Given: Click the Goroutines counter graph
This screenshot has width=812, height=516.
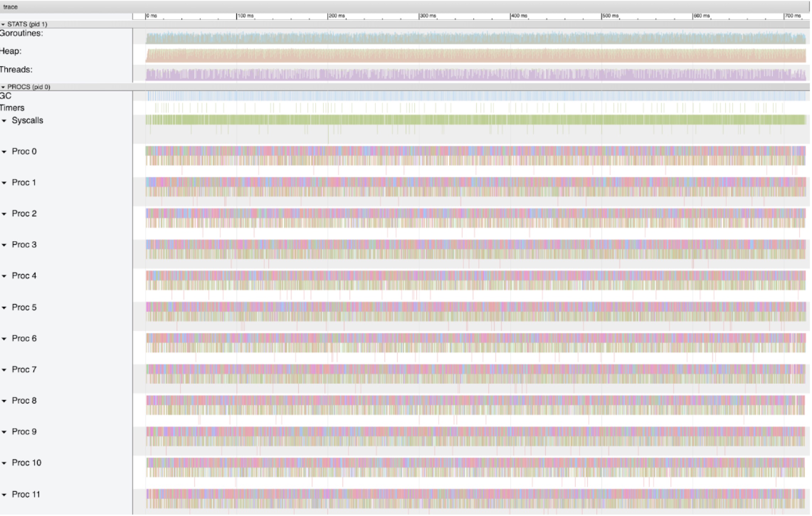Looking at the screenshot, I should pyautogui.click(x=475, y=37).
